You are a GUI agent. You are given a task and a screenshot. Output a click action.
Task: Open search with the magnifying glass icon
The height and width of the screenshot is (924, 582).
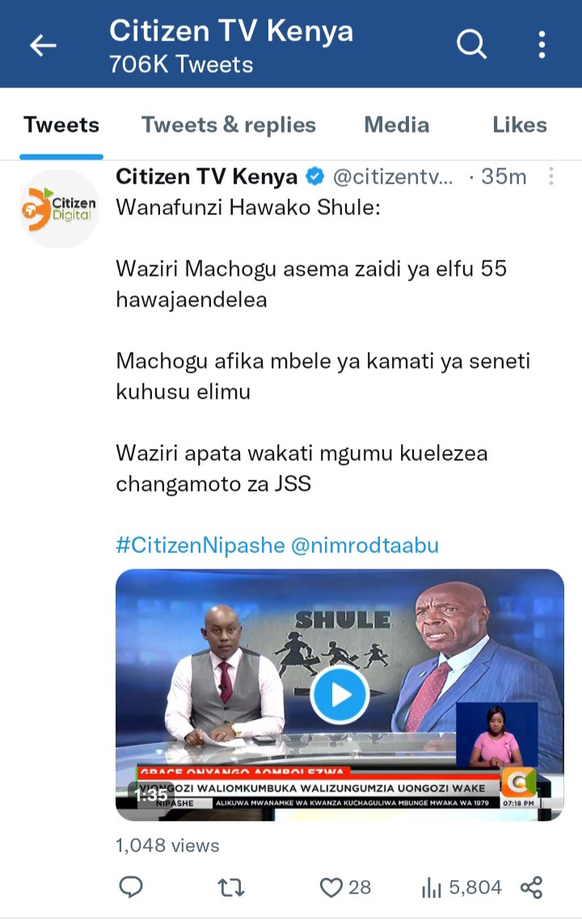471,44
